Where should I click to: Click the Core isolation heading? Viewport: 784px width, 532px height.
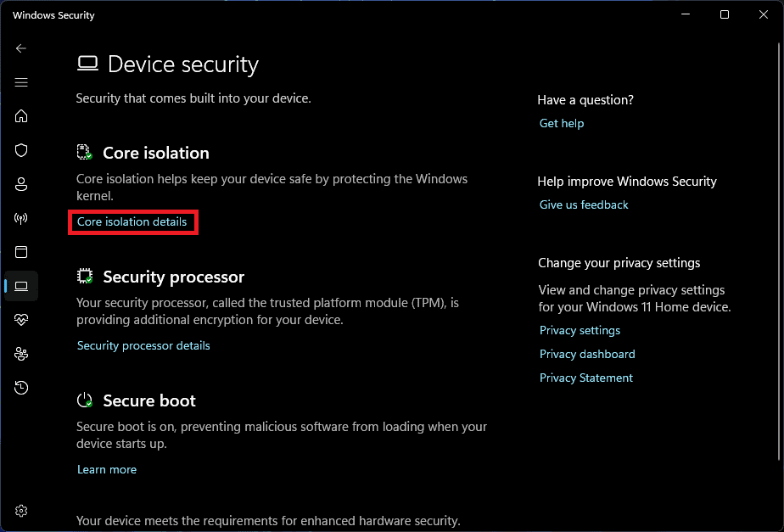(156, 153)
